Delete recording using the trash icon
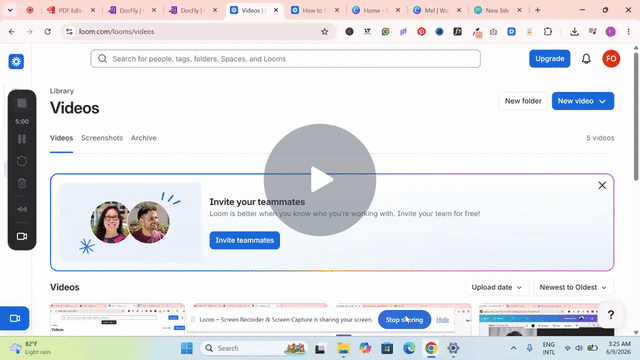This screenshot has width=640, height=360. (x=22, y=183)
